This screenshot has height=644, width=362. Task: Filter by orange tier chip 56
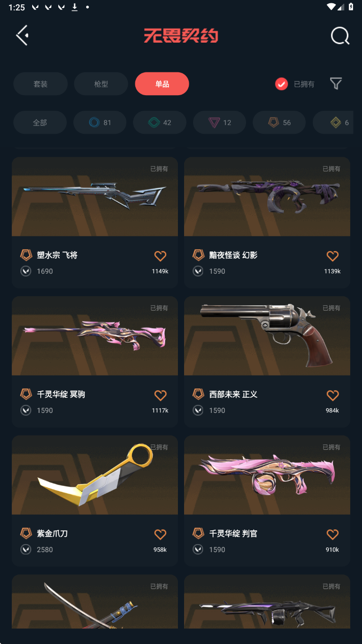[279, 123]
